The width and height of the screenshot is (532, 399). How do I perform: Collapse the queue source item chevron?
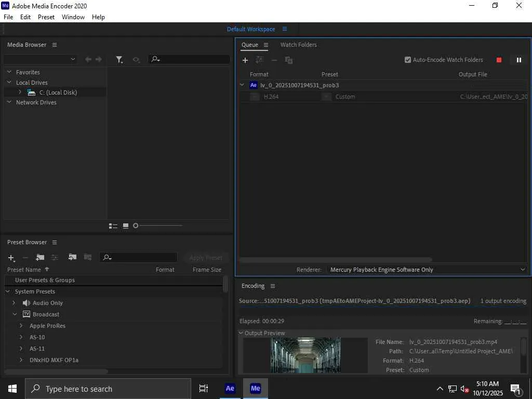242,85
